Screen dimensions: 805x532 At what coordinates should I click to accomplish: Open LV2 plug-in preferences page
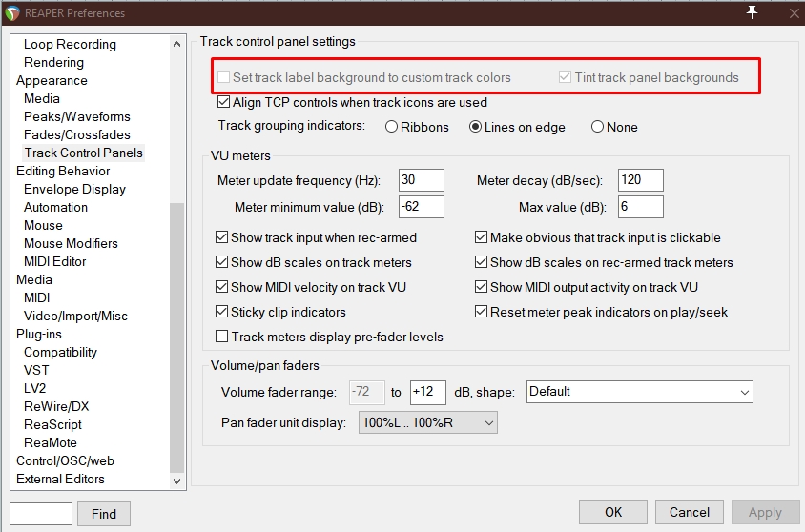tap(35, 388)
